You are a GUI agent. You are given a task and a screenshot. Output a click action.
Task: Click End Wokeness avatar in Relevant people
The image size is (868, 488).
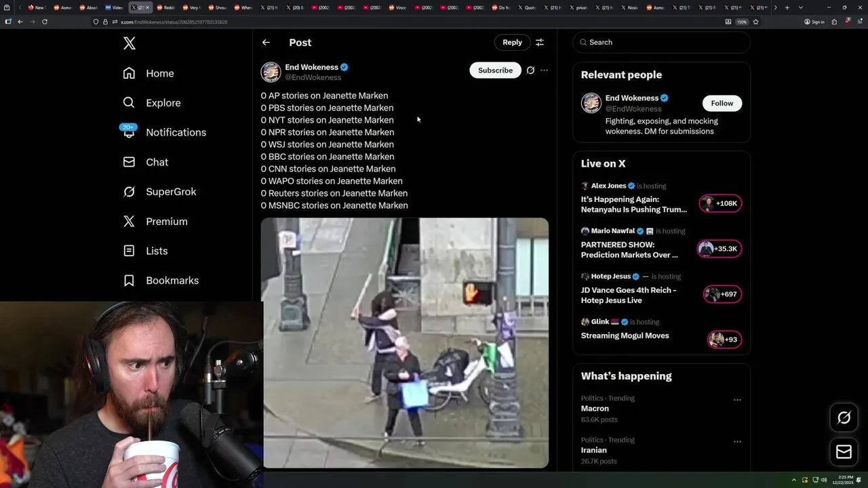pos(591,103)
